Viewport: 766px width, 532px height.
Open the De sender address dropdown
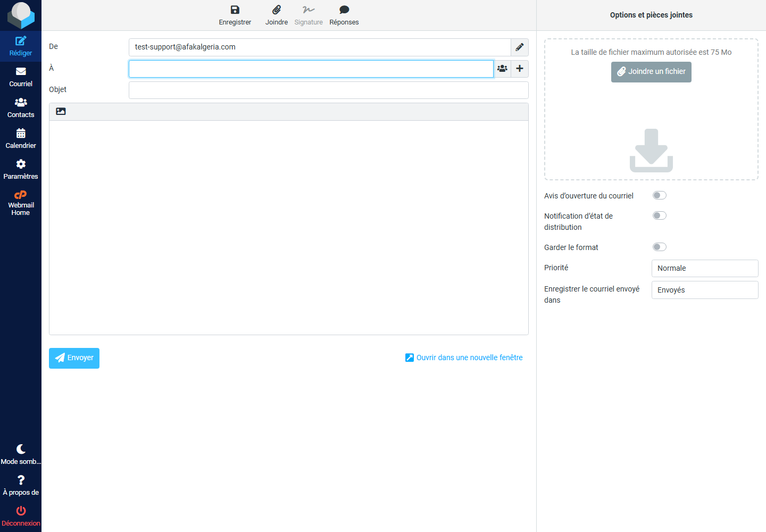(320, 47)
